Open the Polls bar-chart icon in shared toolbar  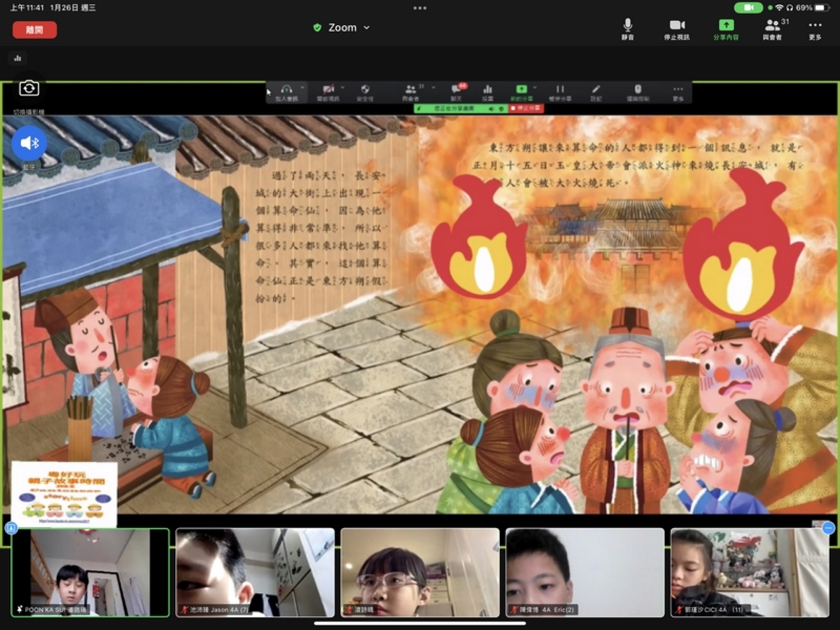click(488, 93)
